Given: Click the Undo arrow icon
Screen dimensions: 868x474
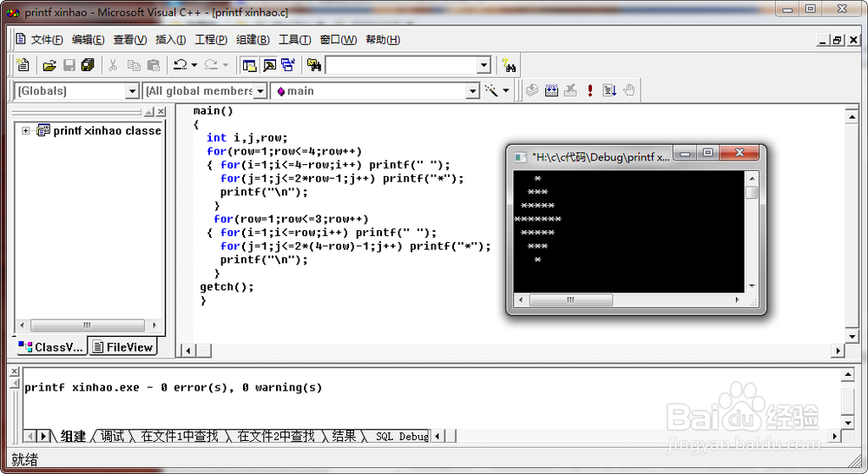Looking at the screenshot, I should click(180, 65).
